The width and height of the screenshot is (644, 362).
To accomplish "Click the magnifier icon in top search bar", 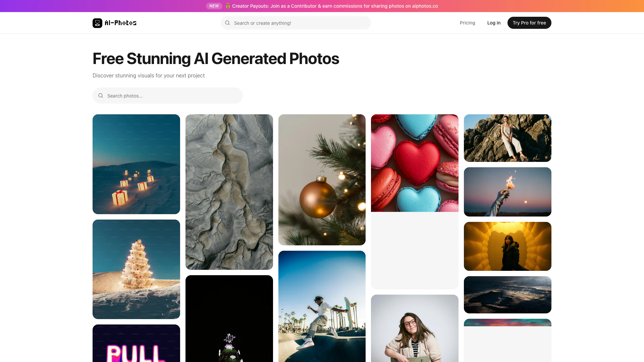I will tap(227, 23).
